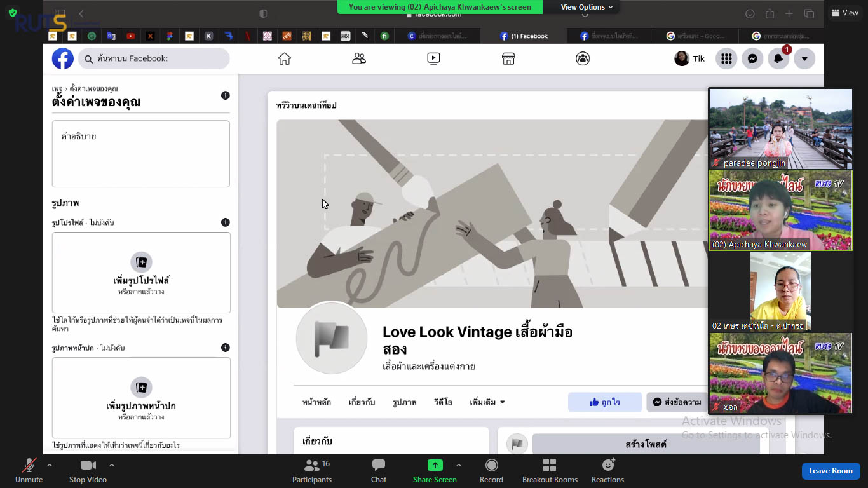Open the Zoom Chat panel

tap(379, 471)
